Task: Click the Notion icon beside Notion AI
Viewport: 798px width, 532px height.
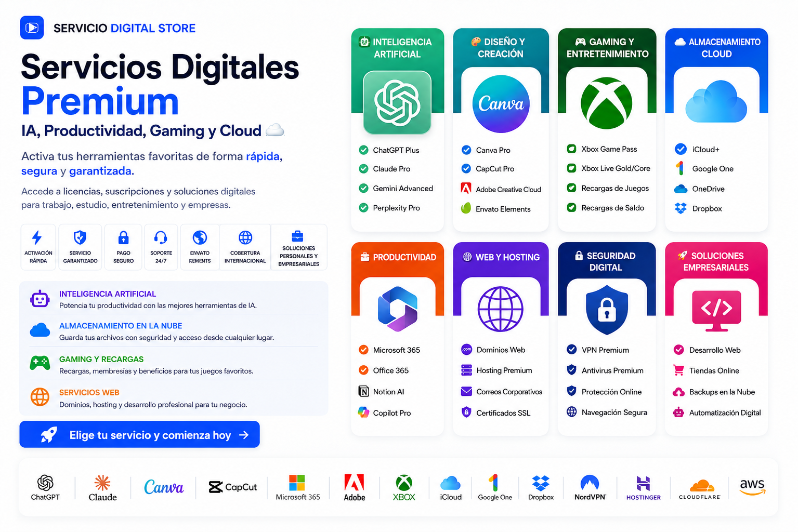Action: pyautogui.click(x=364, y=391)
